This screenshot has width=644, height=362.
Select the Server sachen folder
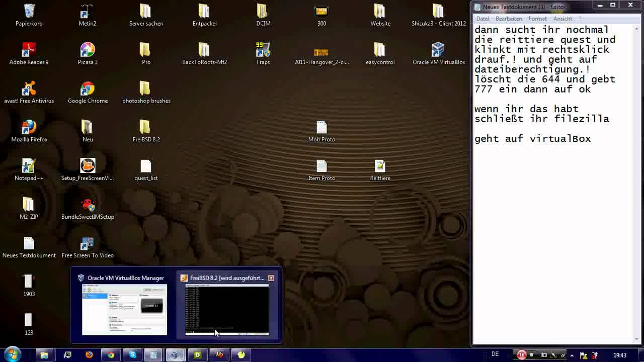146,15
